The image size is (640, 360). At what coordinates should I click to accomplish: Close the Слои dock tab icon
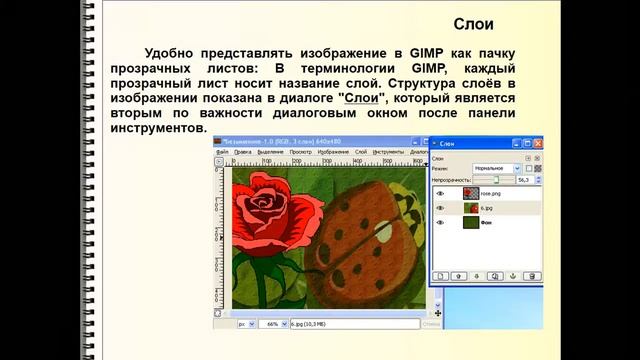point(537,158)
